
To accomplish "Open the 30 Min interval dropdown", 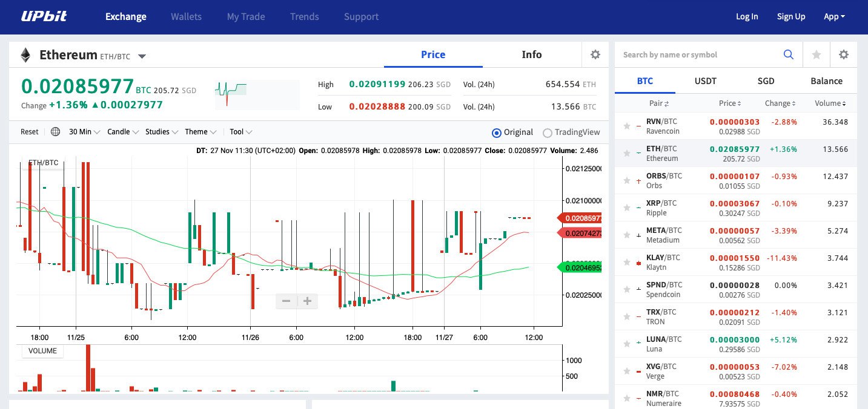I will click(84, 131).
